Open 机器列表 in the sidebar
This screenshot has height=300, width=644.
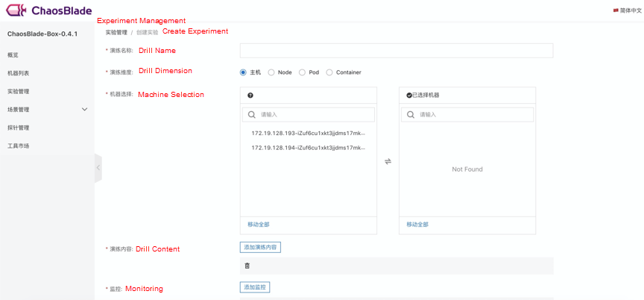point(19,73)
